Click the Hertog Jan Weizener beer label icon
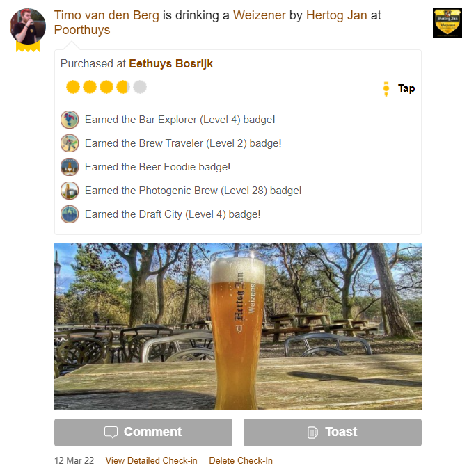 (x=447, y=23)
